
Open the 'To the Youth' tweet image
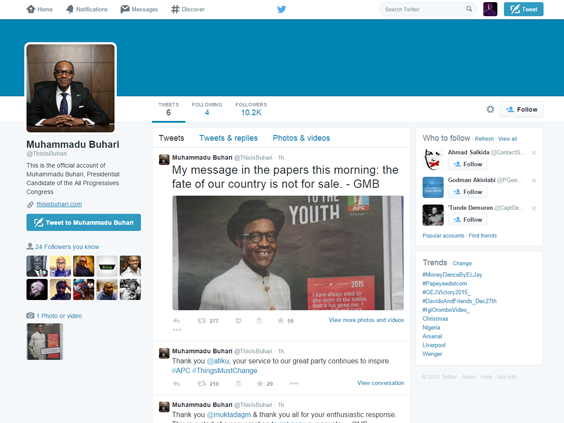(288, 253)
